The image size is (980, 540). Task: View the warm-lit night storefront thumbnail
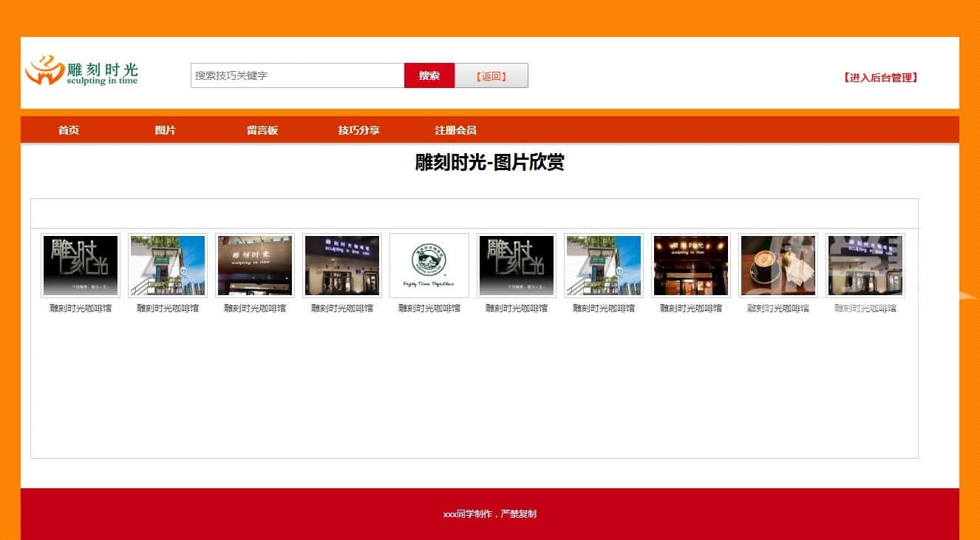[691, 266]
